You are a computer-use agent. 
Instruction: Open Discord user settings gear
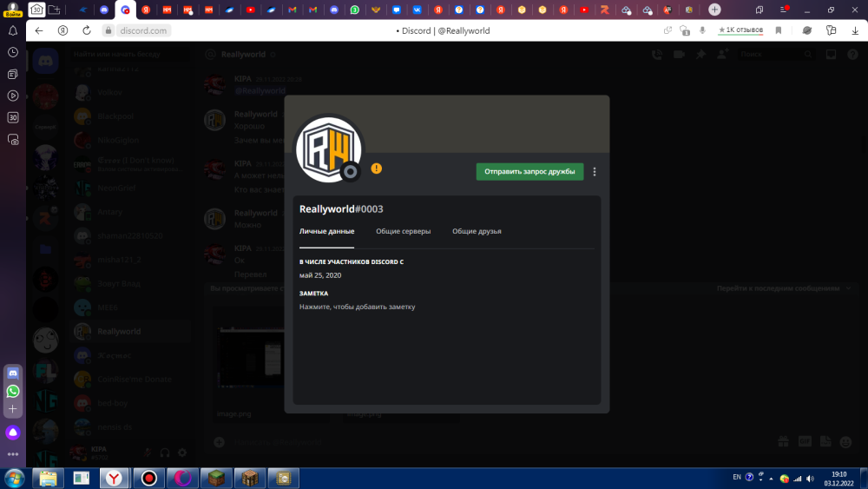tap(182, 453)
